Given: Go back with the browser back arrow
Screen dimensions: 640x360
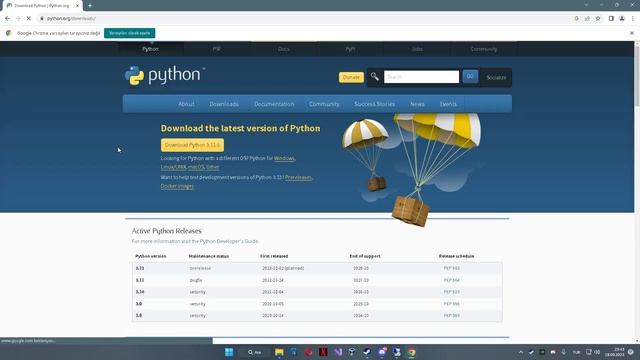Looking at the screenshot, I should click(x=7, y=18).
